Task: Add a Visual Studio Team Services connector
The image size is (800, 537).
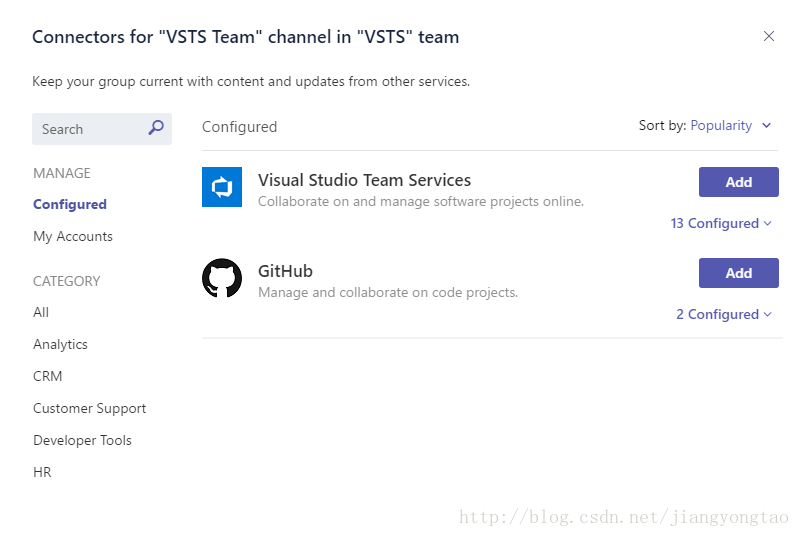Action: tap(738, 182)
